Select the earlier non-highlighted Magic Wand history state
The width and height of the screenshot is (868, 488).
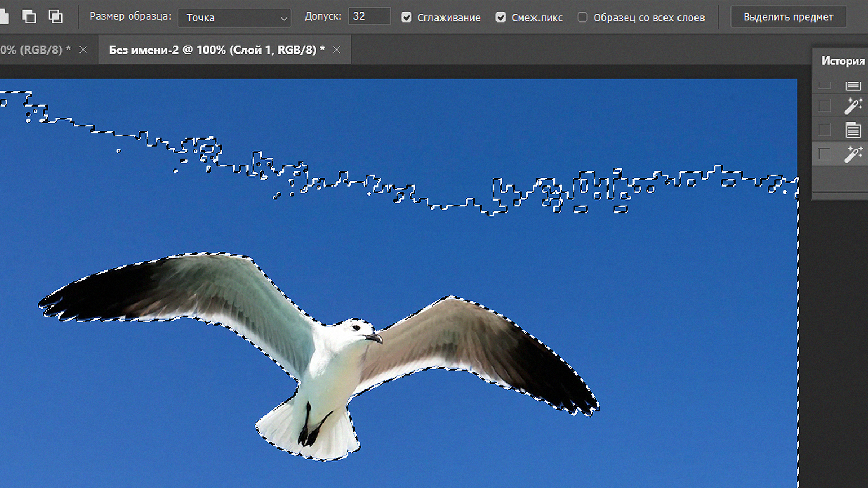pos(853,106)
